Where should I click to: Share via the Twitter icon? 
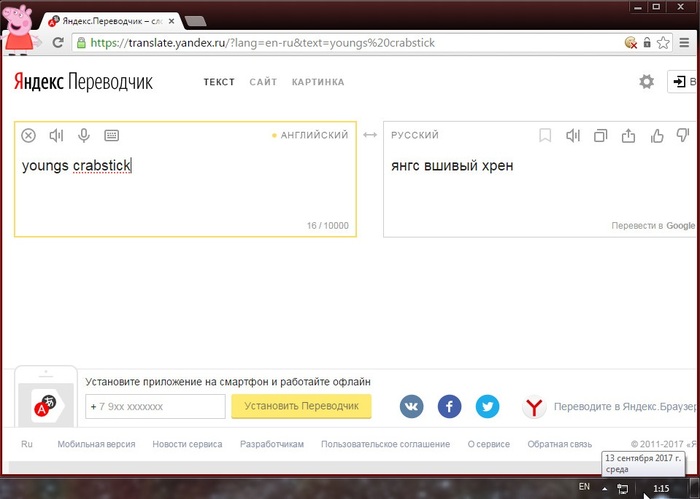pos(487,406)
